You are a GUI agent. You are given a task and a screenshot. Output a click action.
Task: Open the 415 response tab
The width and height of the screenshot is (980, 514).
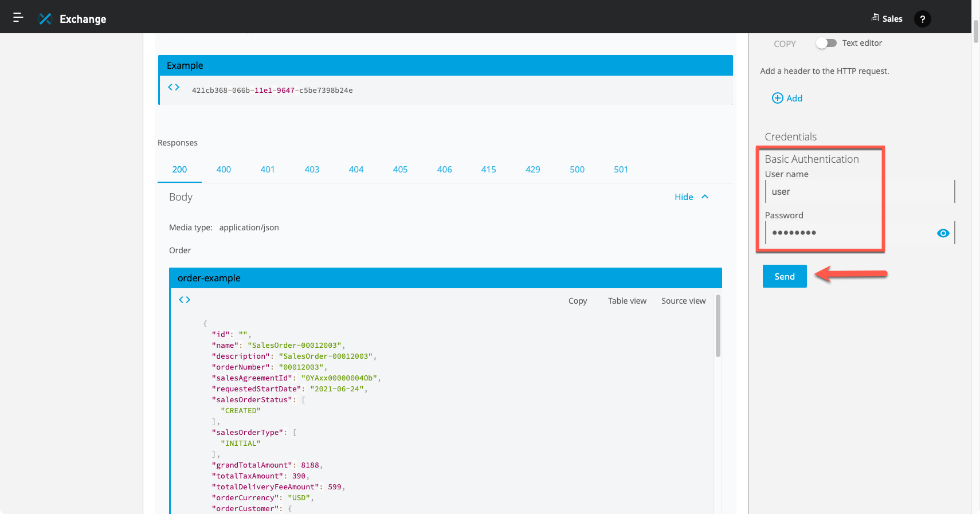pyautogui.click(x=488, y=170)
